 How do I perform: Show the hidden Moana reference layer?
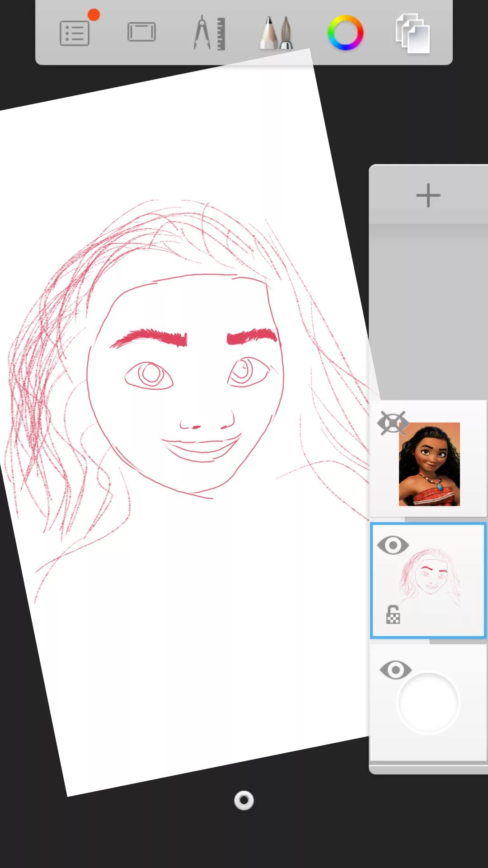[x=393, y=424]
